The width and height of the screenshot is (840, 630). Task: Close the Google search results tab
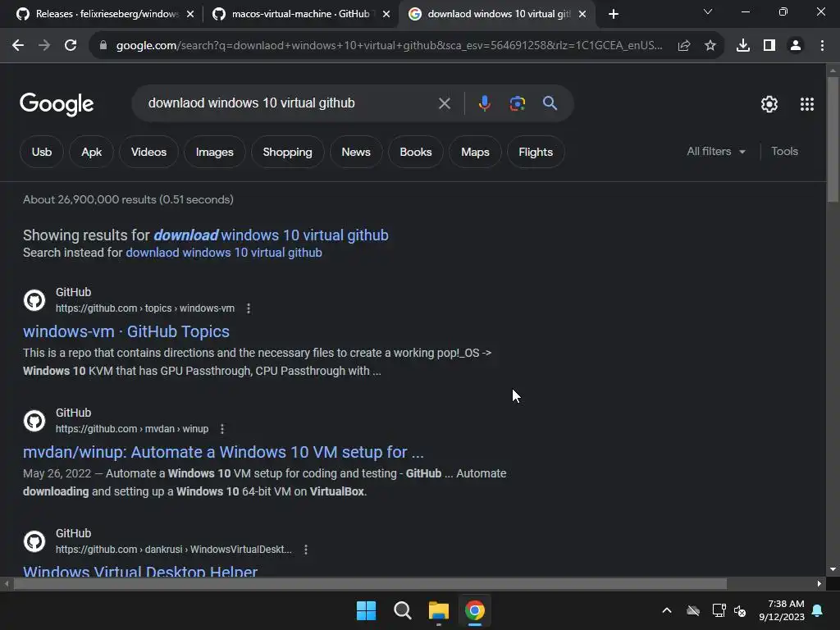[x=582, y=15]
